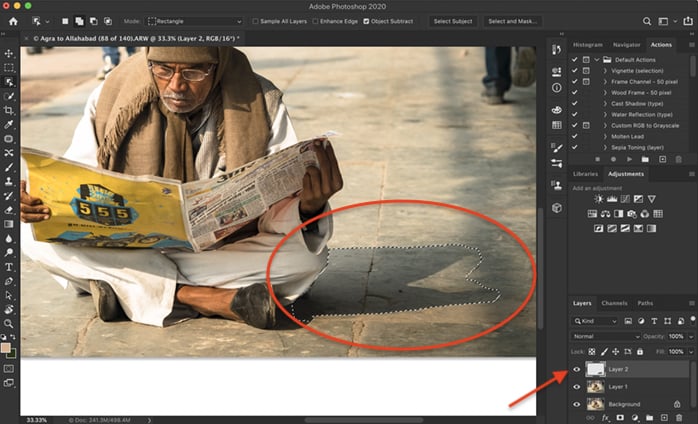Select the Brush tool
Viewport: 698px width, 424px height.
pyautogui.click(x=8, y=167)
